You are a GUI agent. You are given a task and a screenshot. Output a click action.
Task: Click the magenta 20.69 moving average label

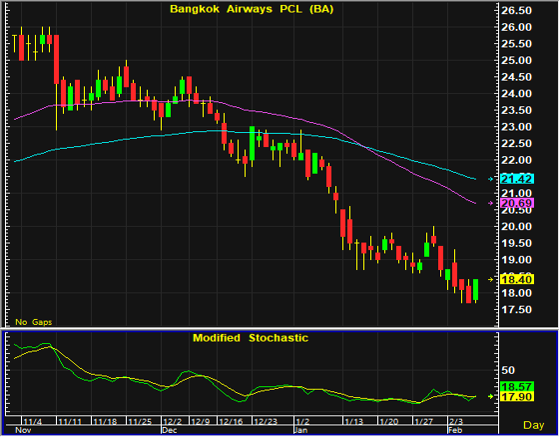[517, 203]
